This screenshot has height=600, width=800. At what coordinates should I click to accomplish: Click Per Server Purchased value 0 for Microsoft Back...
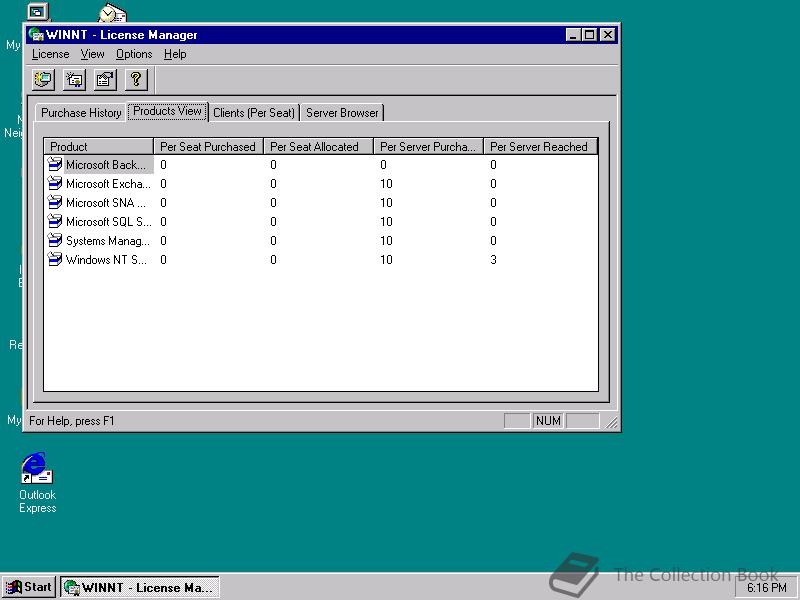coord(383,165)
